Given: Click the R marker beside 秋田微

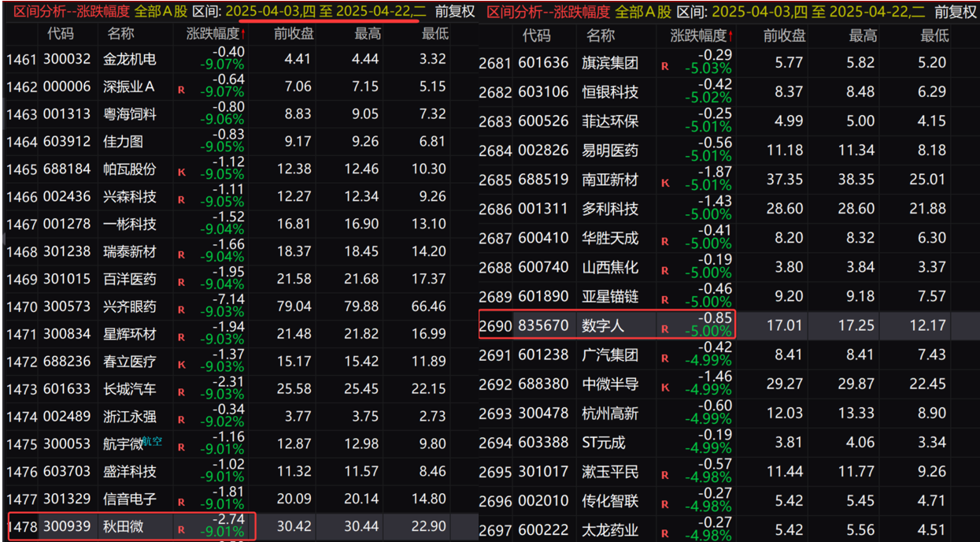Looking at the screenshot, I should (182, 529).
